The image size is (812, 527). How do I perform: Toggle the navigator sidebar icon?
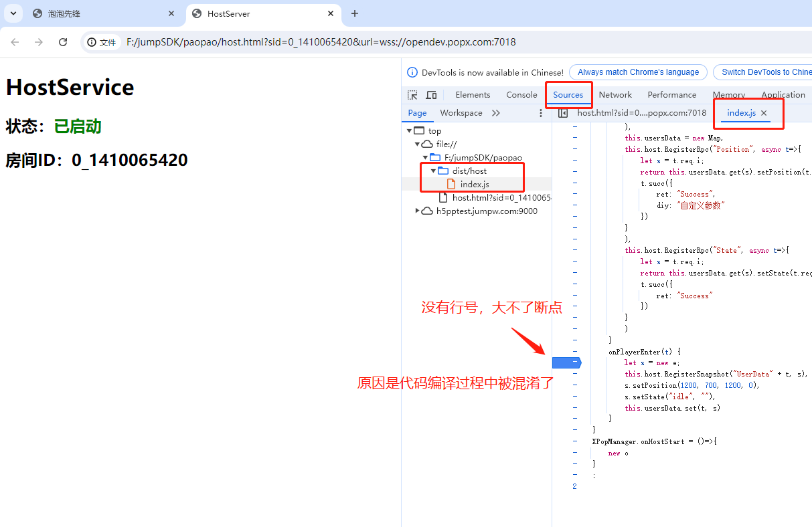coord(563,113)
